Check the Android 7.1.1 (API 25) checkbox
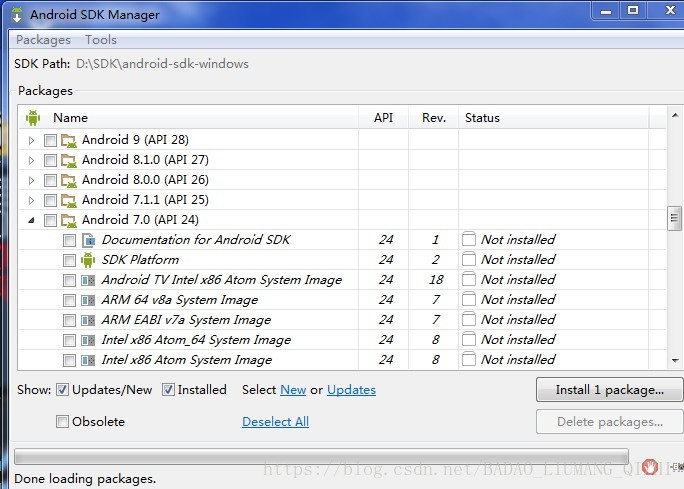 click(x=50, y=201)
